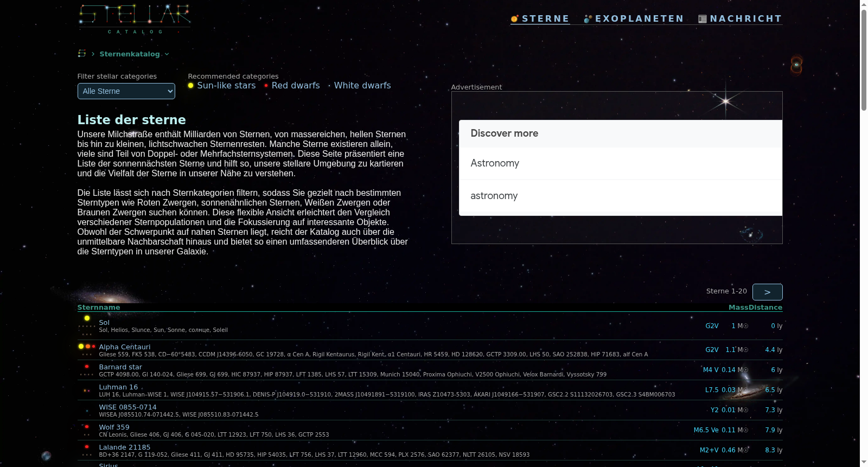Open the Alle Sterne category dropdown

126,91
